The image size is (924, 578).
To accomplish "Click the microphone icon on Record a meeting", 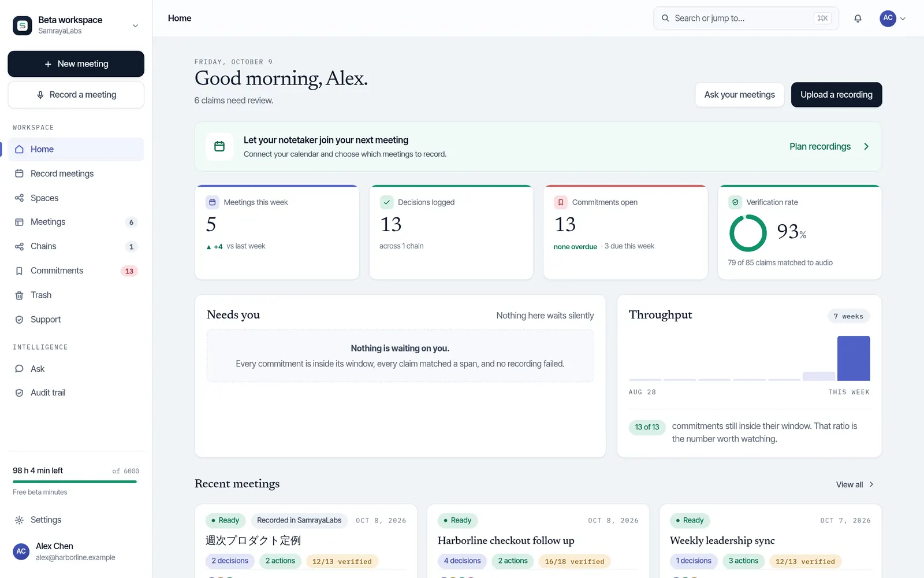I will 40,95.
